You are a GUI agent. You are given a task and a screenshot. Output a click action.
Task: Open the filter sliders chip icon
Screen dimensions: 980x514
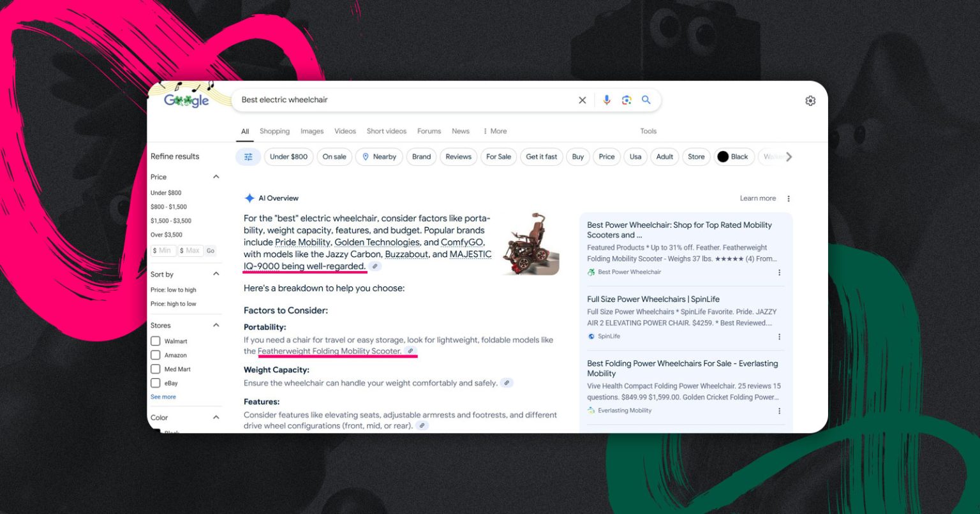248,157
